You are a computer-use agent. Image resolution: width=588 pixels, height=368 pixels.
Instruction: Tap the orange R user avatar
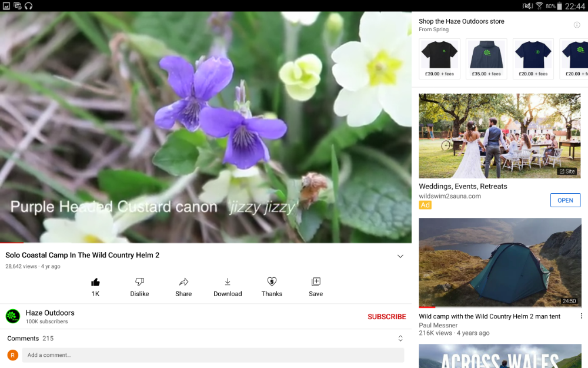(x=13, y=355)
